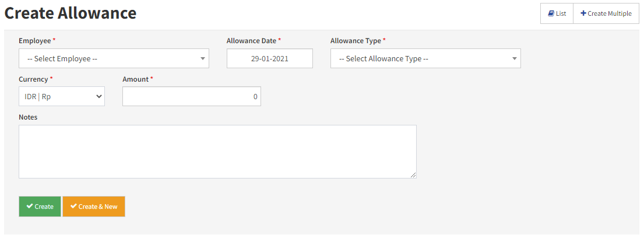This screenshot has height=238, width=644.
Task: Open the '-- Select Allowance Type --' combo box
Action: [425, 58]
